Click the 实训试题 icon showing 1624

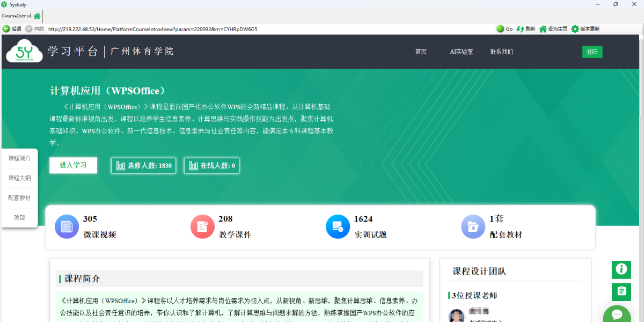click(x=338, y=226)
